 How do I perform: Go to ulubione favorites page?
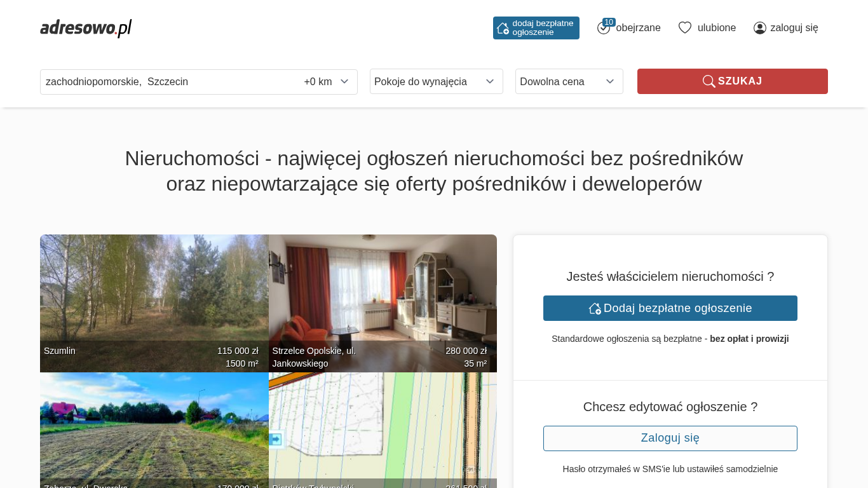click(x=716, y=28)
